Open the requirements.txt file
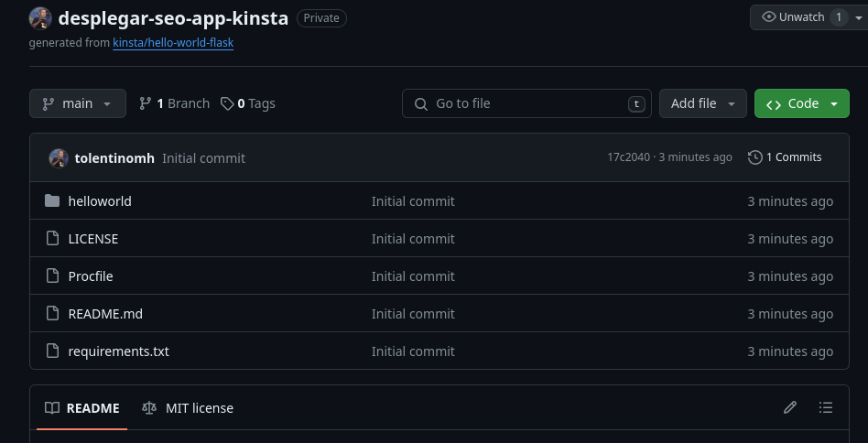The width and height of the screenshot is (868, 443). pyautogui.click(x=118, y=351)
